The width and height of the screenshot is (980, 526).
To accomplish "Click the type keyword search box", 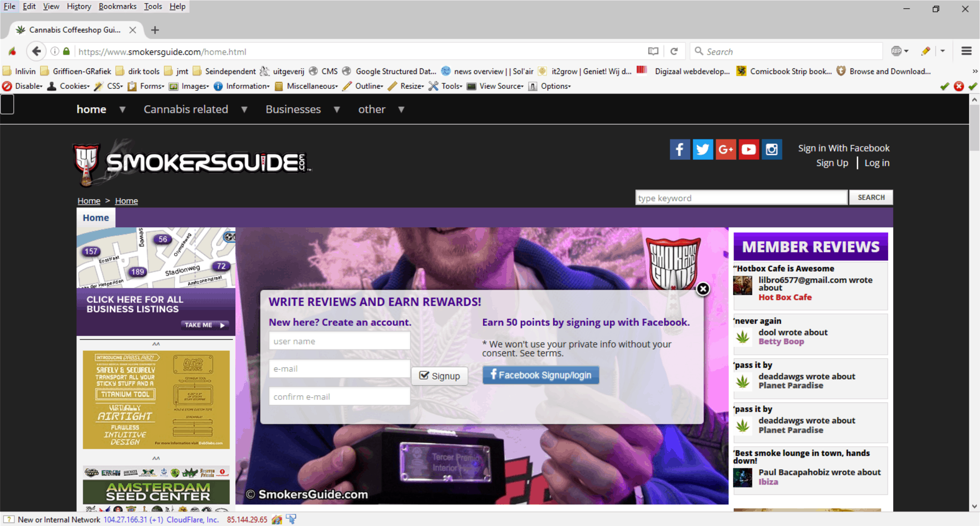I will pos(741,198).
